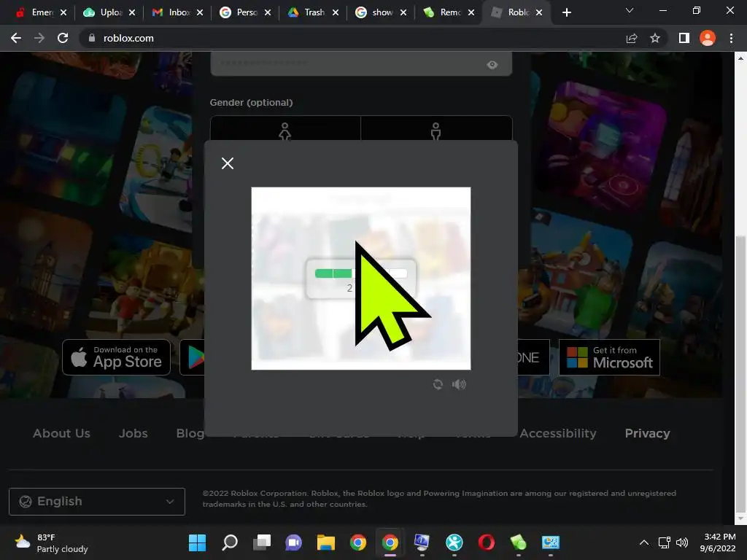View site information lock icon
The width and height of the screenshot is (747, 560).
[x=92, y=38]
